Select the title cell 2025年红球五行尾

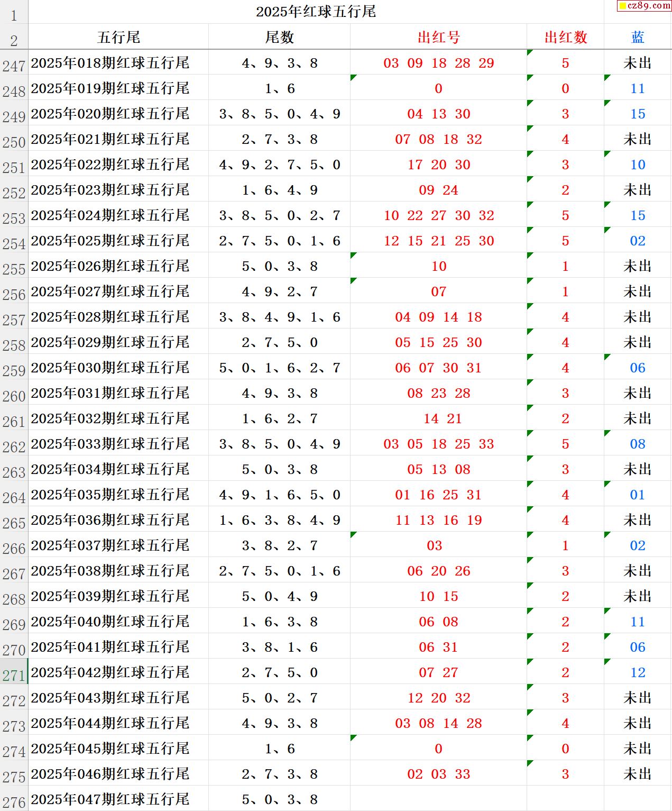pos(316,12)
